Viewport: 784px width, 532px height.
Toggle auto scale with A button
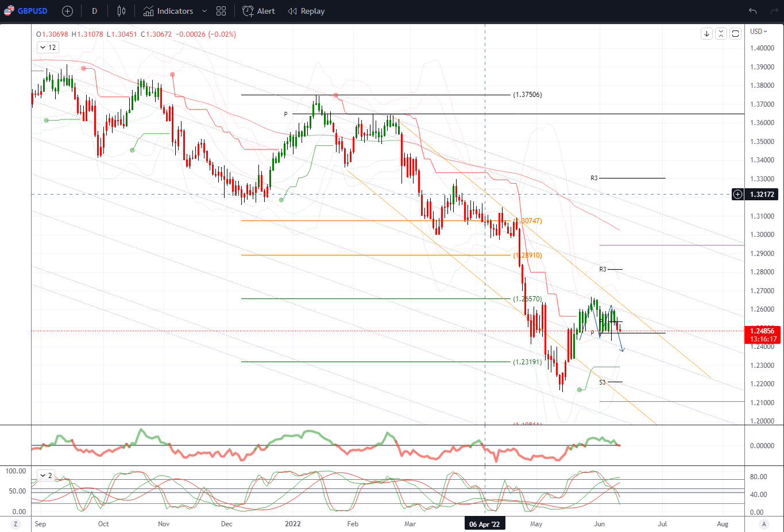[x=764, y=524]
